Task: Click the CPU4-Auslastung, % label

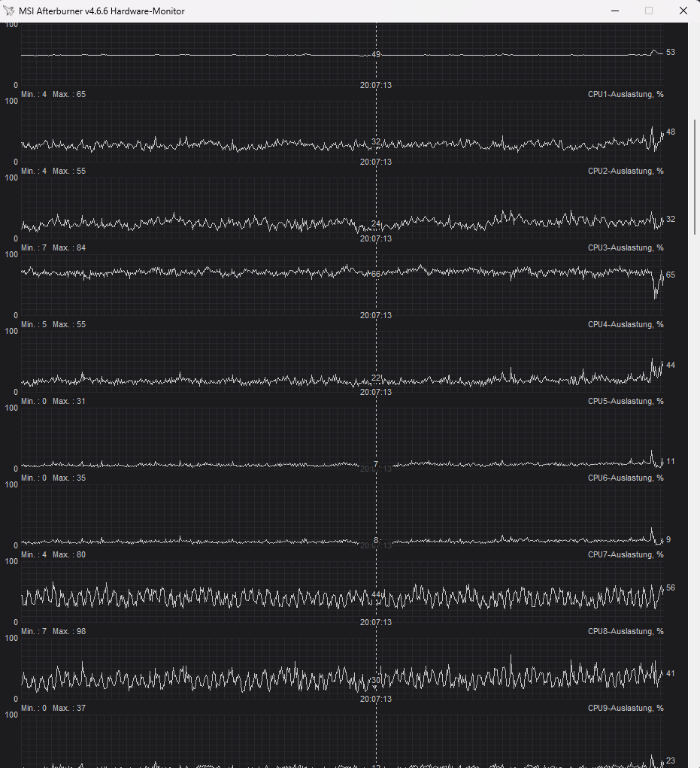Action: coord(626,325)
